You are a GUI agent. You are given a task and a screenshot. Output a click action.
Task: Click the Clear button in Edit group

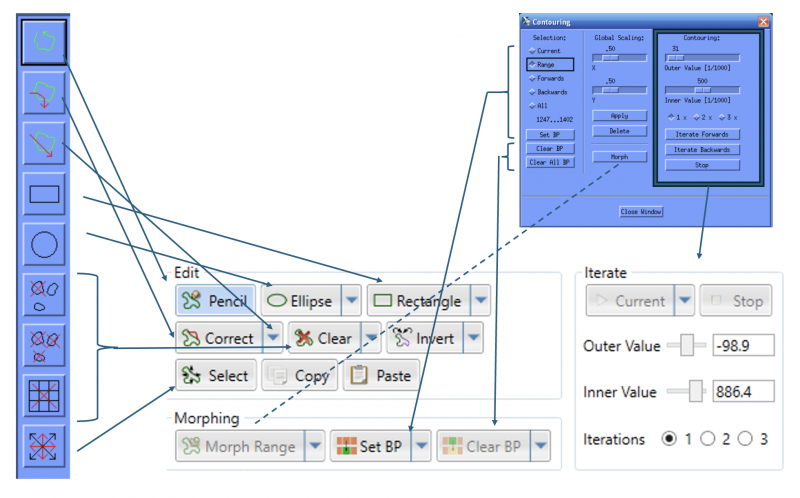coord(325,338)
